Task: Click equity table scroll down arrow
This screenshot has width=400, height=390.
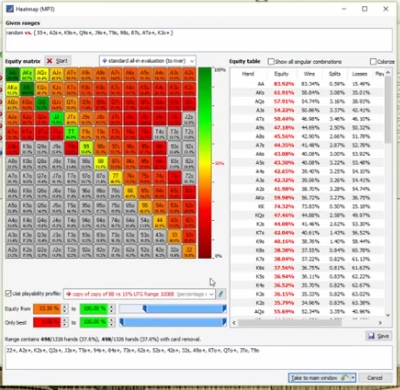Action: pos(388,315)
